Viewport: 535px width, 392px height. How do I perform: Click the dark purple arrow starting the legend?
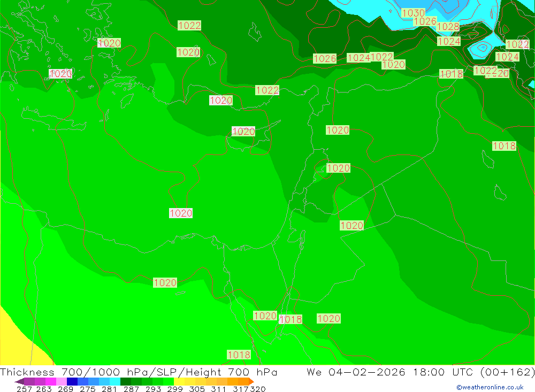[19, 381]
